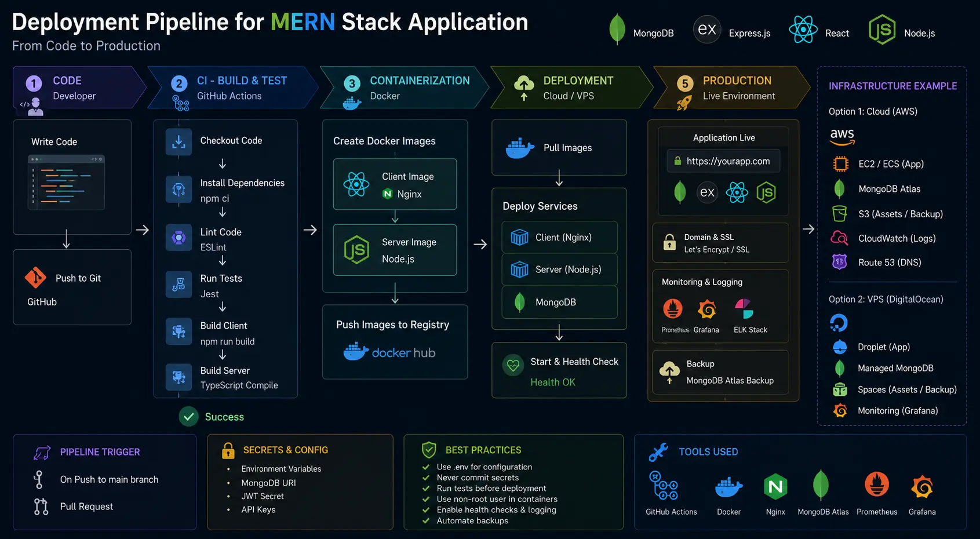Click the shield icon beside Best Practices
This screenshot has height=539, width=980.
tap(429, 450)
